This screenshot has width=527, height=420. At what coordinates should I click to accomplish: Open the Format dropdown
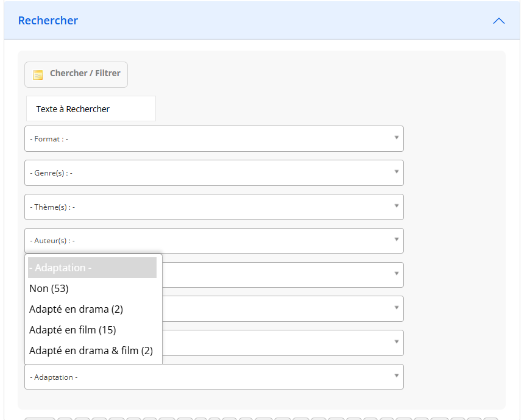click(213, 139)
